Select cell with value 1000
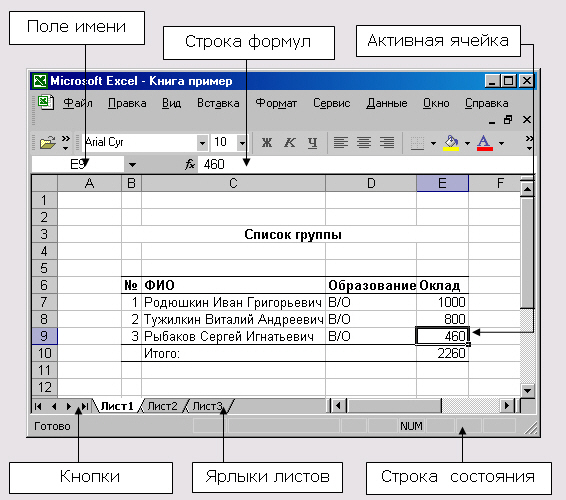The image size is (566, 500). [443, 302]
